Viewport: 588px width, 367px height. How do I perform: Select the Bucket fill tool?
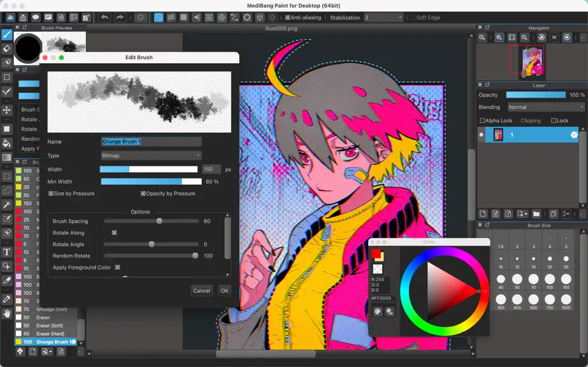7,143
